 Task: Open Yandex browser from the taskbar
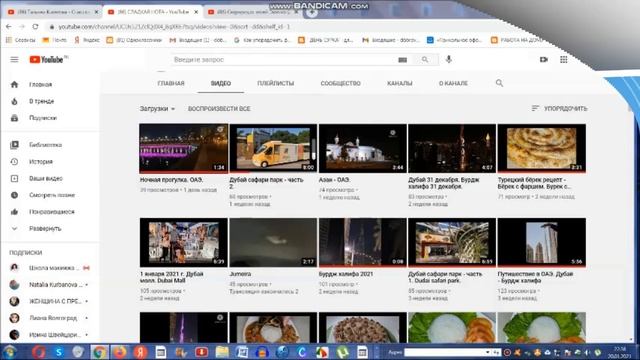[140, 352]
